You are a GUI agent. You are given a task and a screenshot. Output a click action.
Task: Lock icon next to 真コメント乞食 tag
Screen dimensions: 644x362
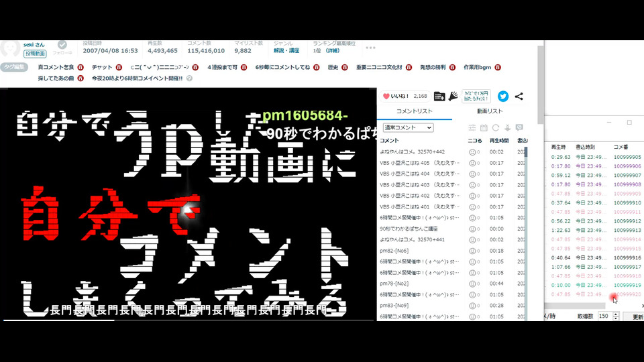click(80, 67)
